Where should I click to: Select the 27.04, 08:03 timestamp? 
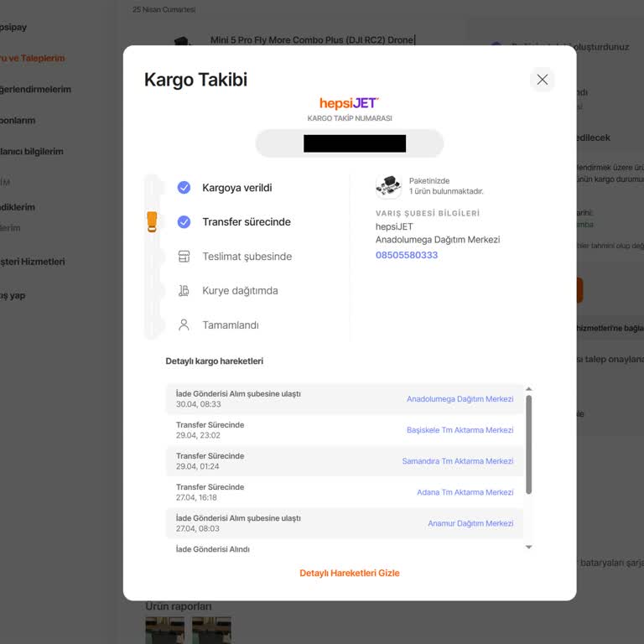tap(198, 528)
